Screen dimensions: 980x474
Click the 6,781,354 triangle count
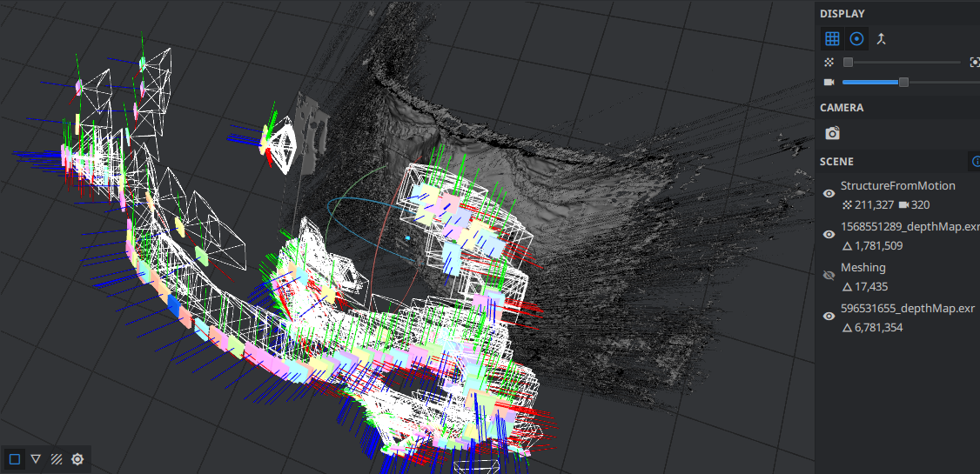pos(878,328)
